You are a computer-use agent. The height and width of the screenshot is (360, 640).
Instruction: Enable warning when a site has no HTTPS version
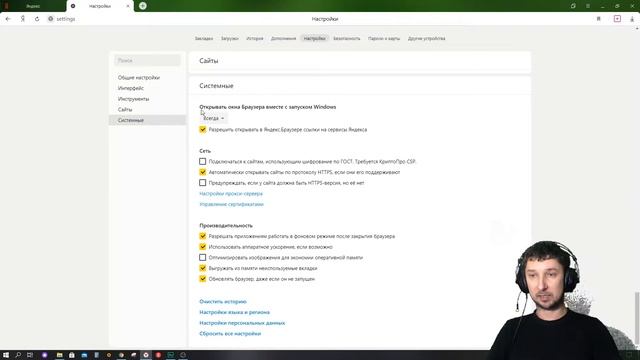click(202, 182)
